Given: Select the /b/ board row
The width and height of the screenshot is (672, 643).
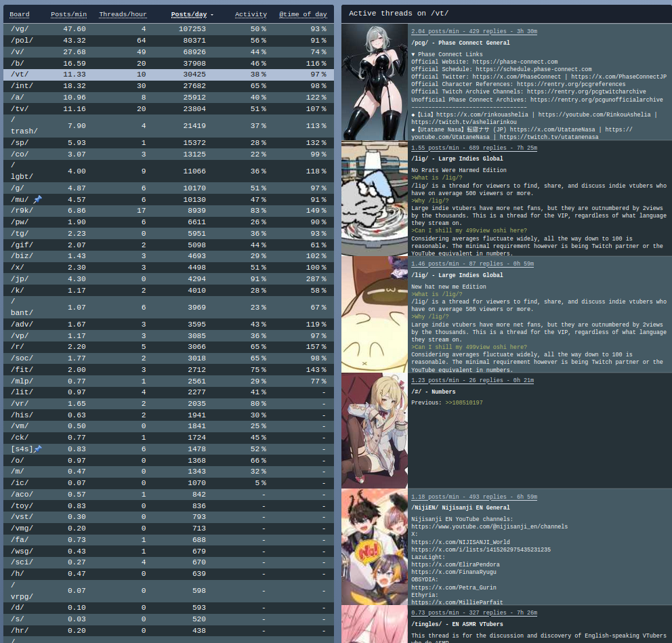Looking at the screenshot, I should (169, 63).
